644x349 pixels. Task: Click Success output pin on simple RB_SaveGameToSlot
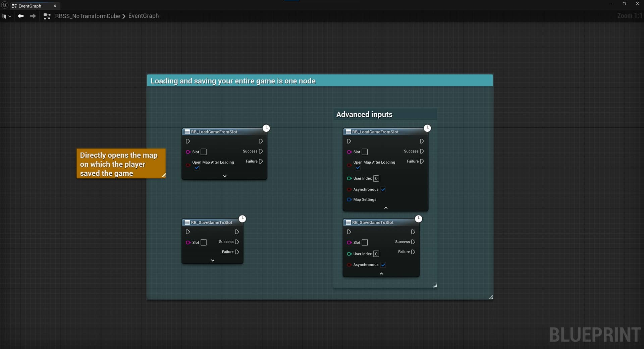237,242
